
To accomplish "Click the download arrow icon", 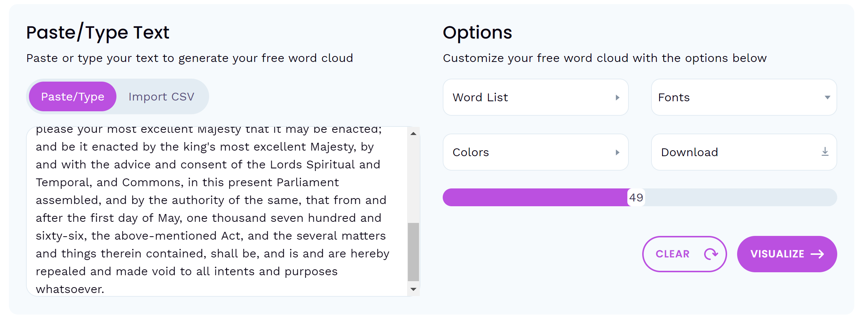I will pyautogui.click(x=825, y=152).
